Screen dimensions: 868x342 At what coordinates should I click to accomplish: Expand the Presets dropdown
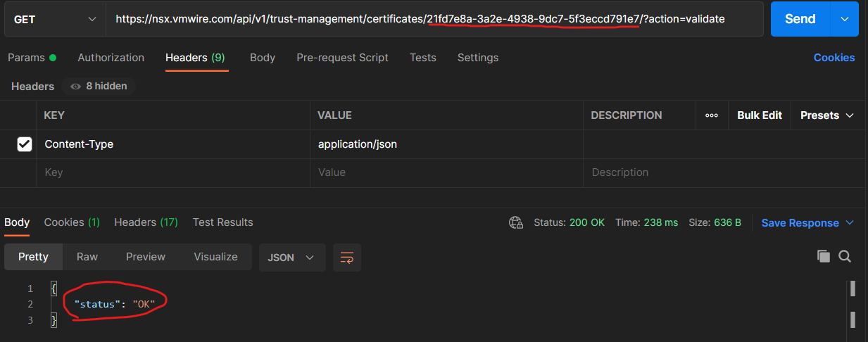click(827, 115)
